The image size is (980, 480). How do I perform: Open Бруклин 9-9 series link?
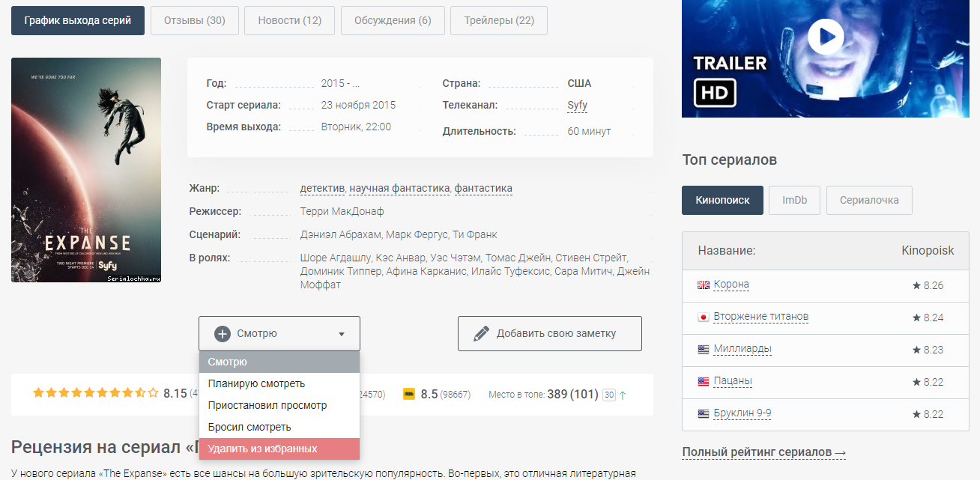click(x=742, y=413)
